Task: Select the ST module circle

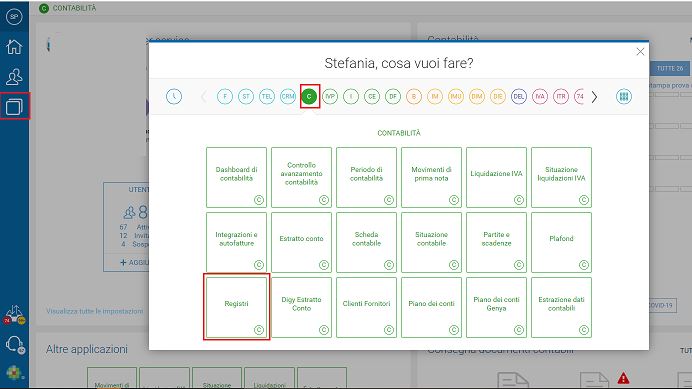Action: 246,96
